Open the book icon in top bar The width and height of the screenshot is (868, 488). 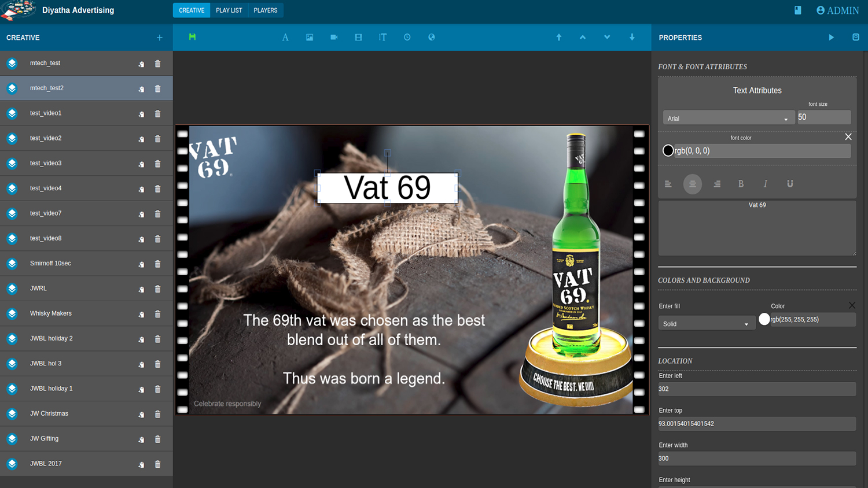pos(798,10)
